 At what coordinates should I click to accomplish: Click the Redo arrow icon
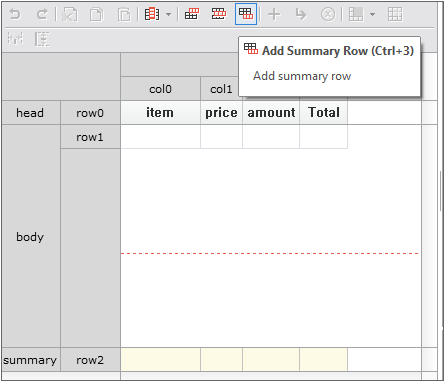click(x=42, y=14)
